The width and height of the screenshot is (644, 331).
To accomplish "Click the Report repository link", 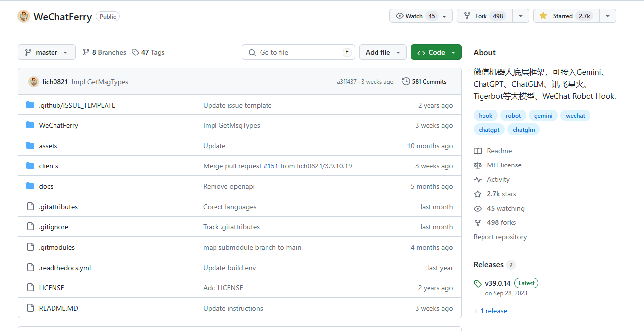I will (x=500, y=237).
